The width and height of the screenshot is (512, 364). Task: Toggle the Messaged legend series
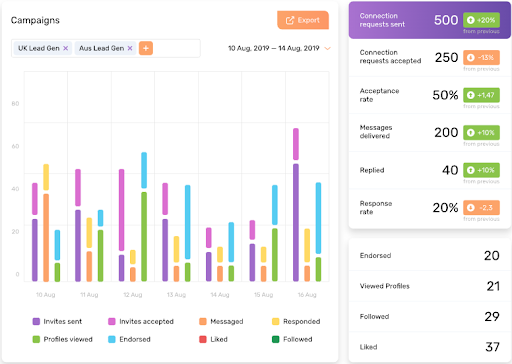click(221, 321)
